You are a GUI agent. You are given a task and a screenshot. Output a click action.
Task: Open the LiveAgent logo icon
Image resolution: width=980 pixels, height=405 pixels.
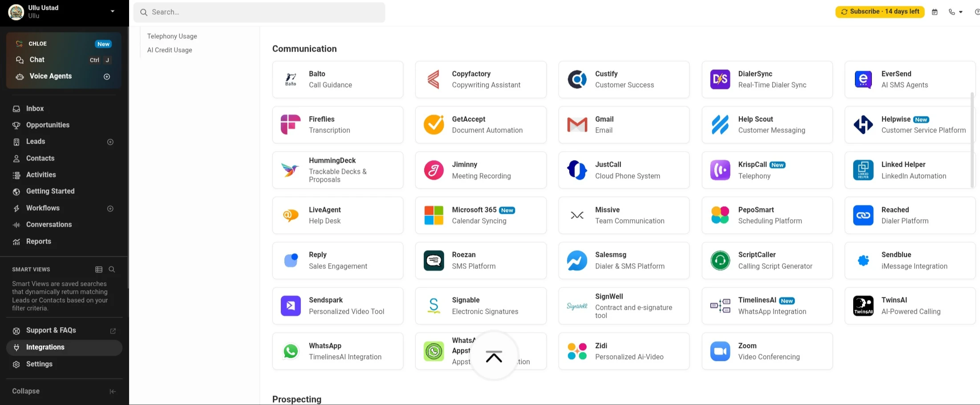(x=291, y=215)
